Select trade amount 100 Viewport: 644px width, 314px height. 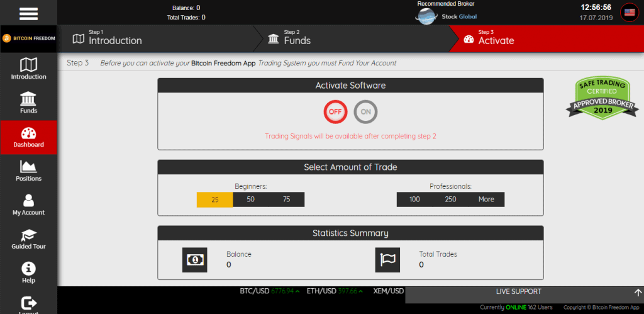(x=414, y=199)
